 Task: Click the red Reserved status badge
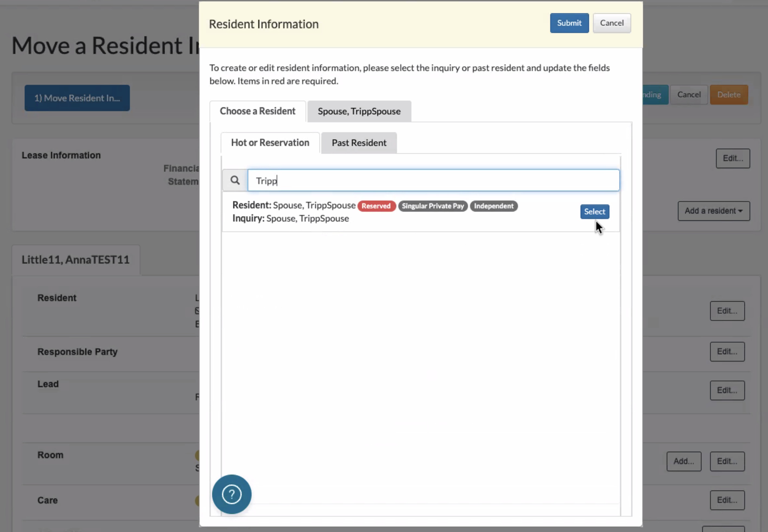(x=376, y=206)
